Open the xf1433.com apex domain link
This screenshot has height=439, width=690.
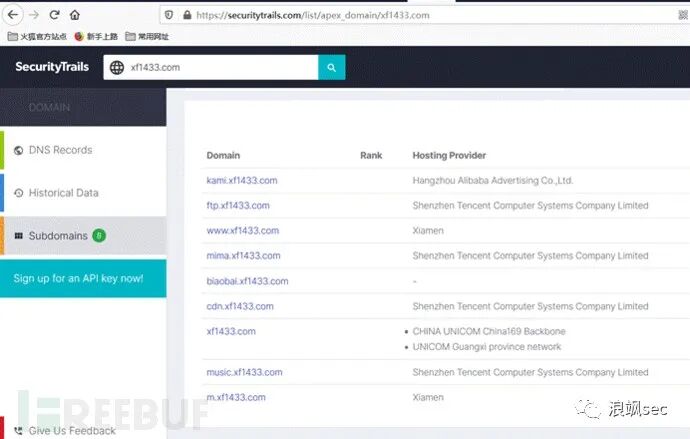pyautogui.click(x=231, y=331)
